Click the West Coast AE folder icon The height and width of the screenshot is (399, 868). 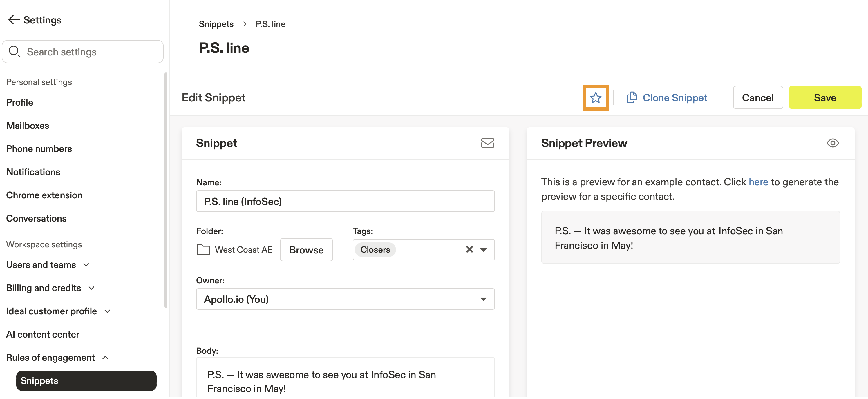[203, 249]
